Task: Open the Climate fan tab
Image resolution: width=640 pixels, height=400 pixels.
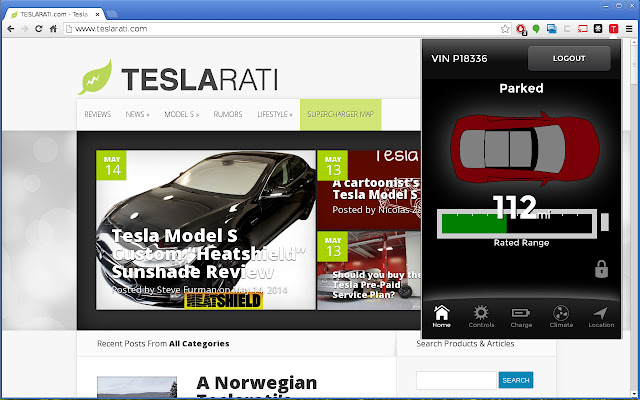Action: (x=561, y=316)
